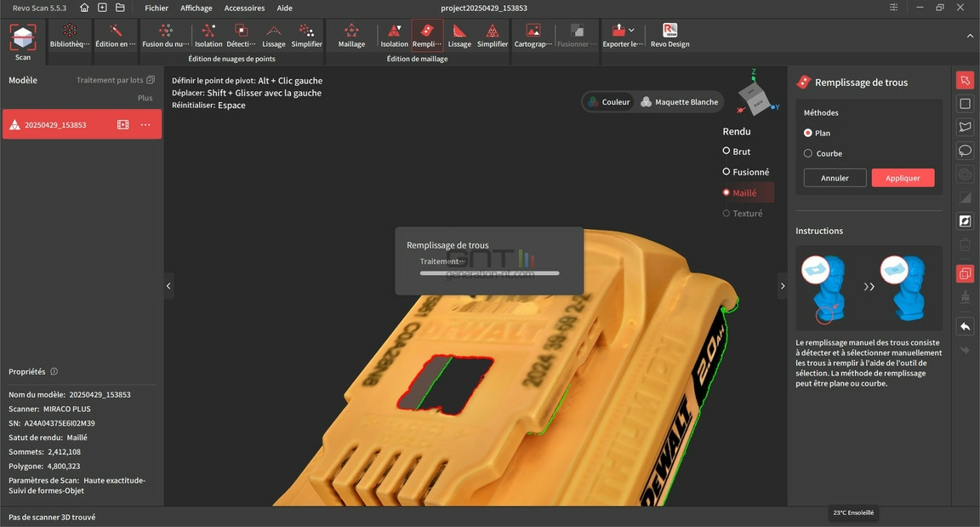Expand Plus in Modèle panel

[x=145, y=98]
